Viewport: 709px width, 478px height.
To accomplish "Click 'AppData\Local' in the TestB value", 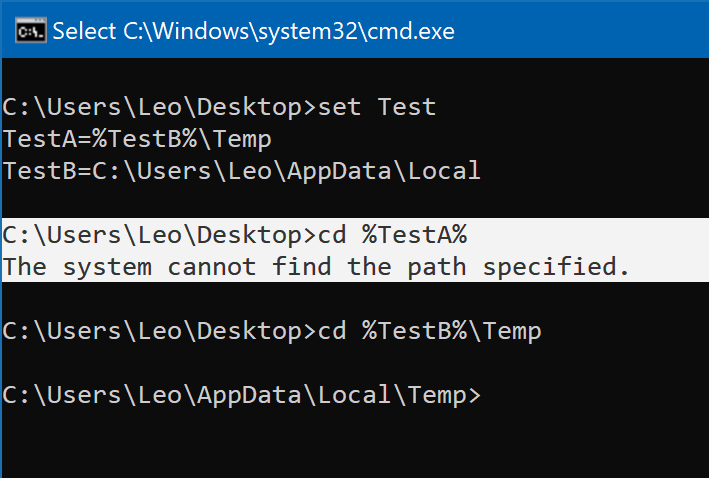I will (x=384, y=171).
